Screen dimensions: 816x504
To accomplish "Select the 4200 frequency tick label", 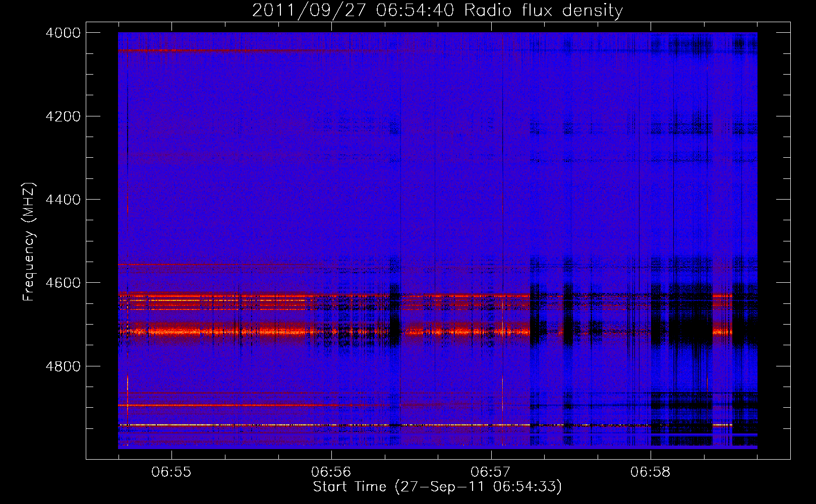I will [63, 116].
